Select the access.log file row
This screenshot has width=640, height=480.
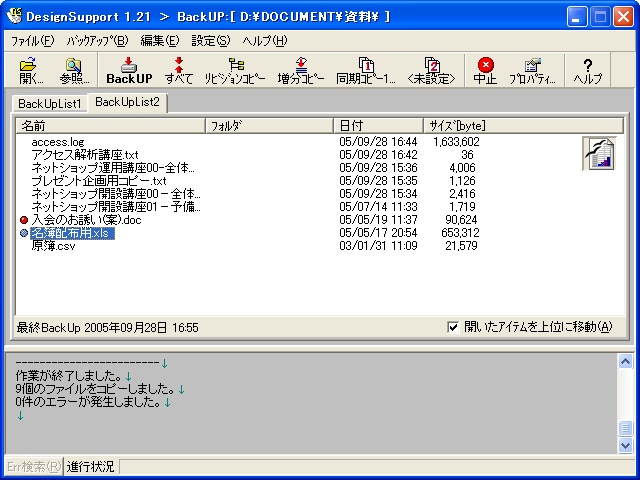pyautogui.click(x=58, y=142)
